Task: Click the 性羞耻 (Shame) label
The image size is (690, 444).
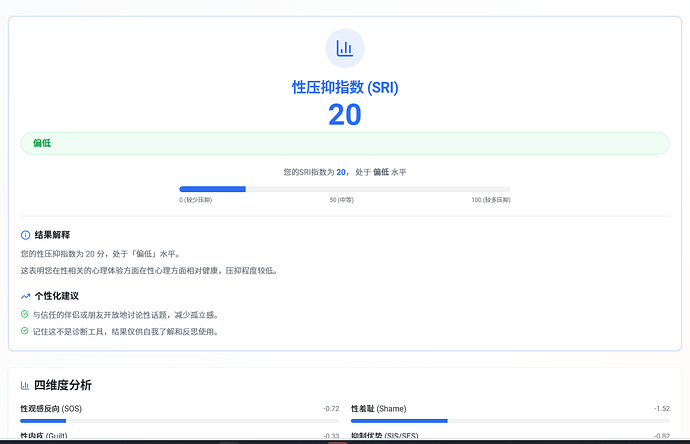Action: point(378,408)
